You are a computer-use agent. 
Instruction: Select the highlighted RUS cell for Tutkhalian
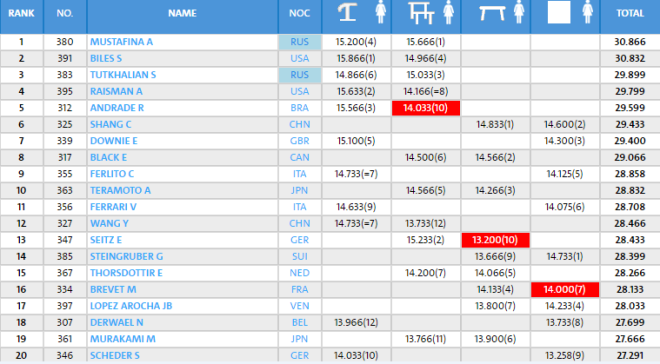tap(300, 75)
